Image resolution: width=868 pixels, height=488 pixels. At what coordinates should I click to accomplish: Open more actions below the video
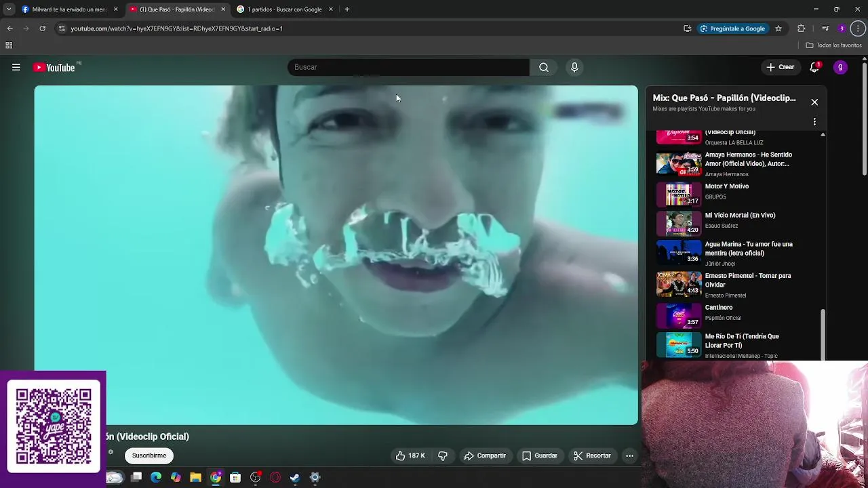point(629,455)
